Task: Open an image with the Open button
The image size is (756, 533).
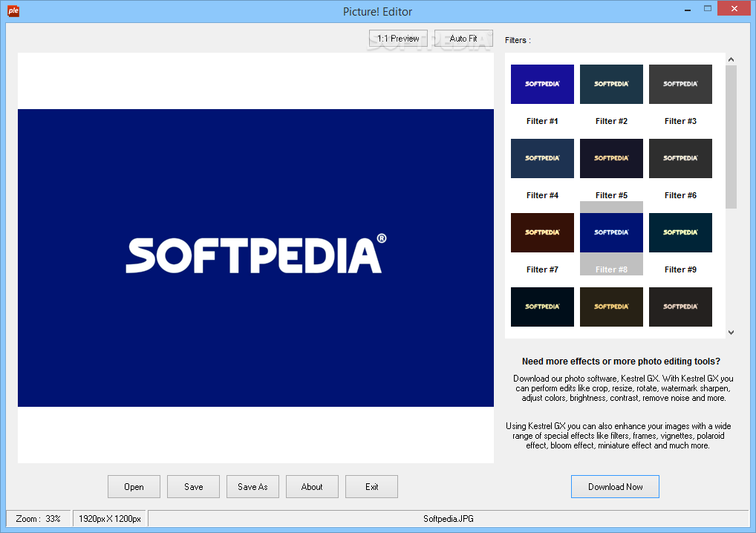Action: [134, 487]
